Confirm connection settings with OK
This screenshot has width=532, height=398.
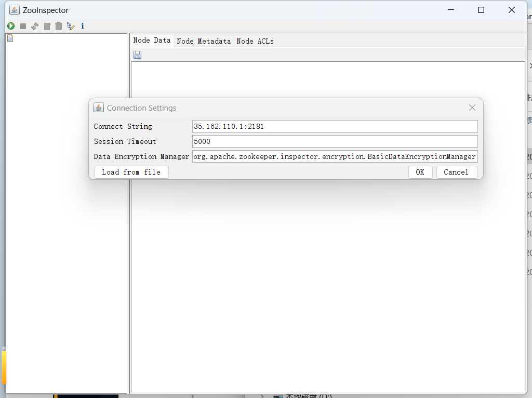point(420,172)
